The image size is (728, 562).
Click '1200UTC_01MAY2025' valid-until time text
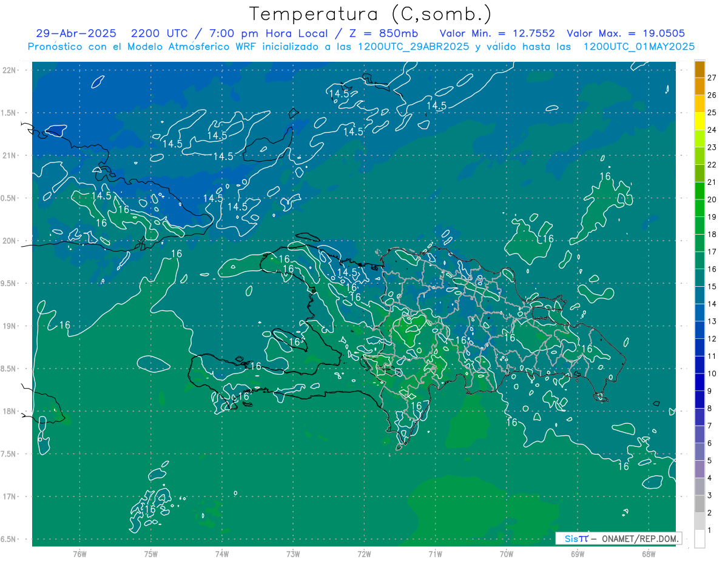coord(639,46)
